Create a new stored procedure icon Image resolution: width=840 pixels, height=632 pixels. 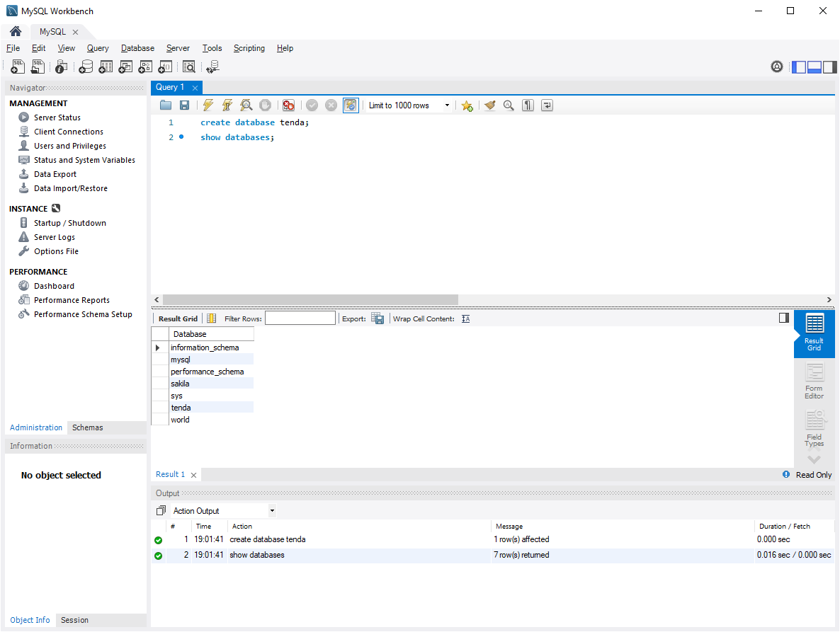(145, 67)
